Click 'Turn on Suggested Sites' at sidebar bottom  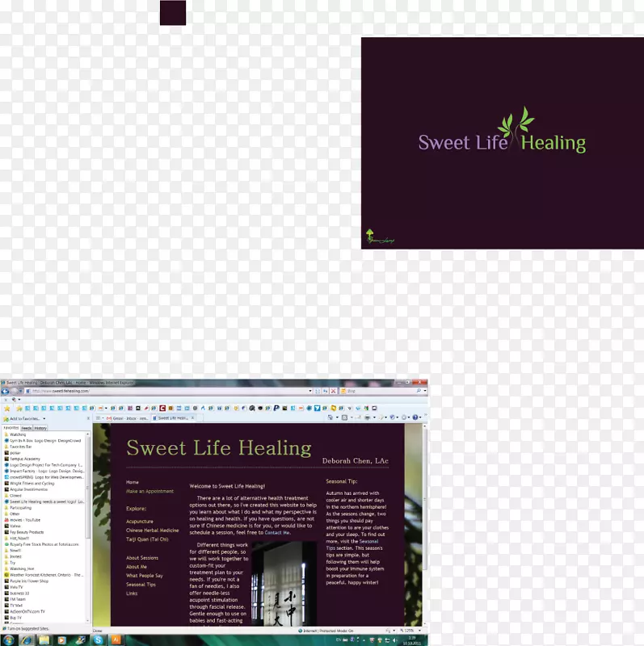(26, 627)
